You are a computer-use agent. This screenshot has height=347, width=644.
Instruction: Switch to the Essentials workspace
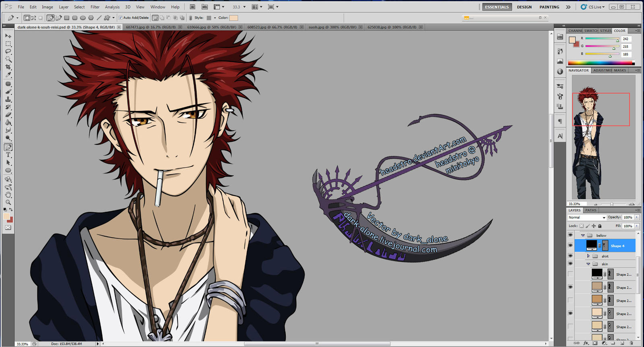pyautogui.click(x=497, y=7)
